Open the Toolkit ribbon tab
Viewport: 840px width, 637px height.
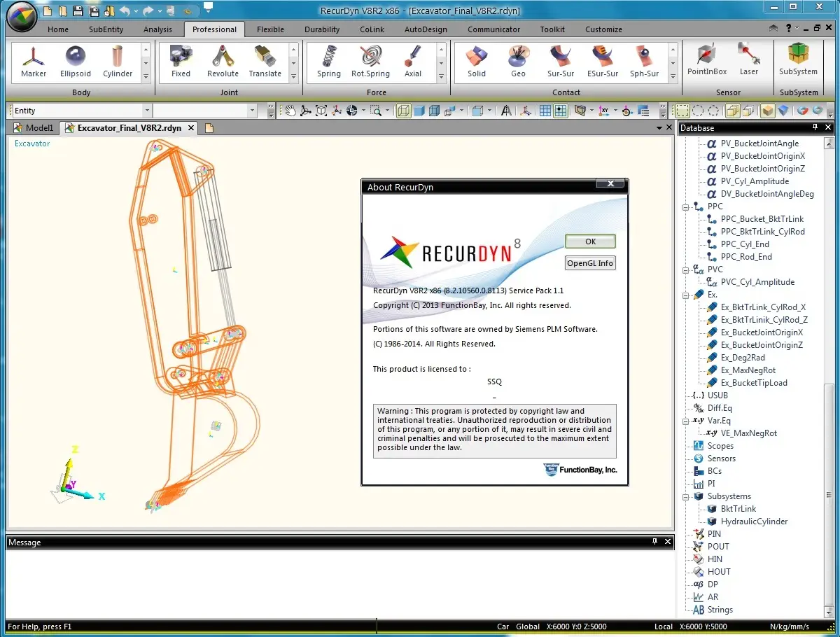[552, 29]
